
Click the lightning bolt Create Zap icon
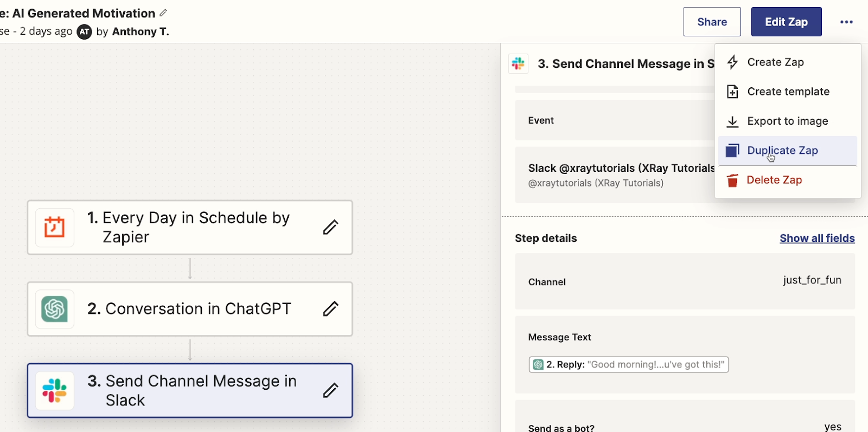pyautogui.click(x=732, y=62)
